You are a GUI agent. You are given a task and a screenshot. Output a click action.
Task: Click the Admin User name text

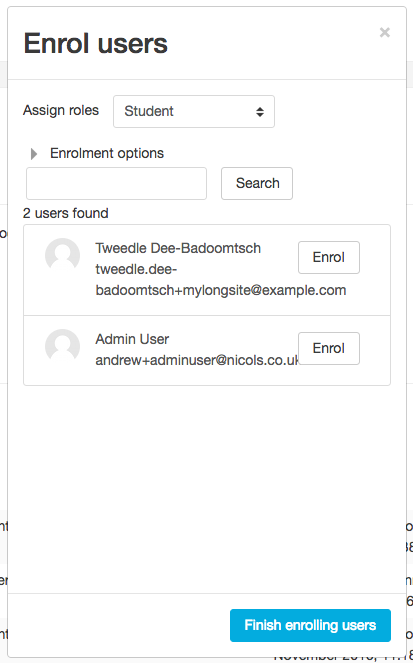tap(132, 339)
